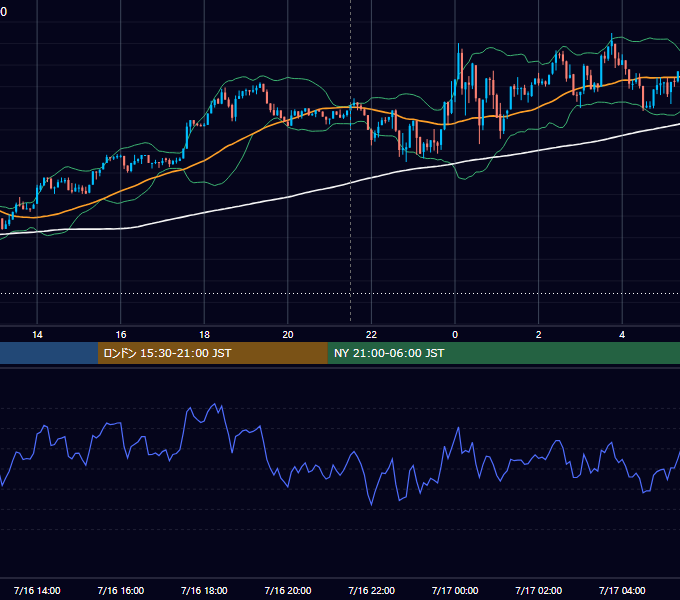Click the hour label 0 on time axis
Screen dimensions: 680x600
tap(455, 335)
